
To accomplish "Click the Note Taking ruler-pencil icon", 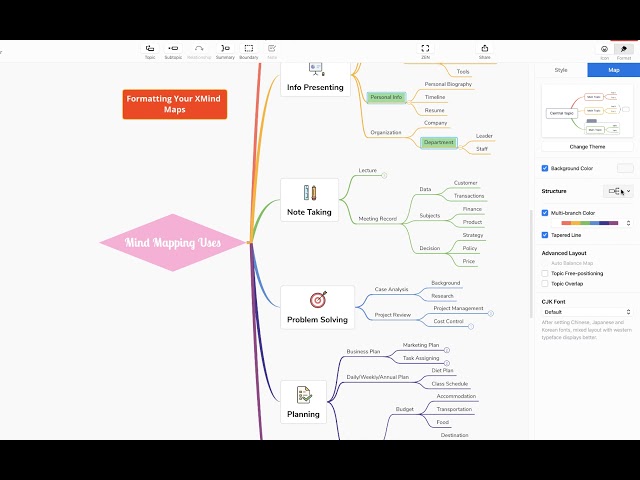I will point(310,193).
